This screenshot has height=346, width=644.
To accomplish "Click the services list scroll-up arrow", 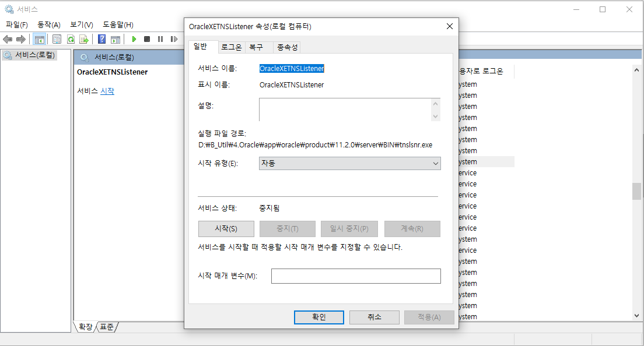I will [x=636, y=70].
